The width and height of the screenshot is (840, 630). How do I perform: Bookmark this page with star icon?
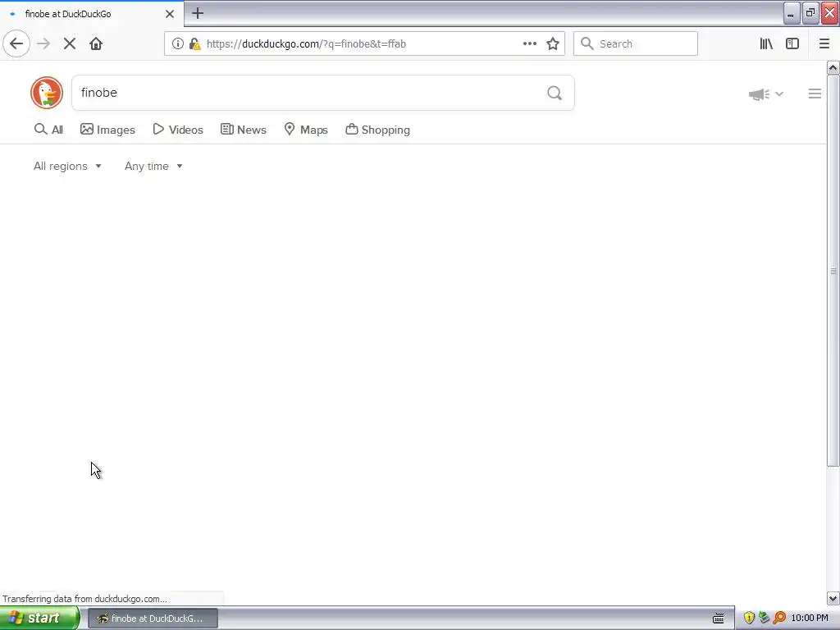(x=553, y=43)
